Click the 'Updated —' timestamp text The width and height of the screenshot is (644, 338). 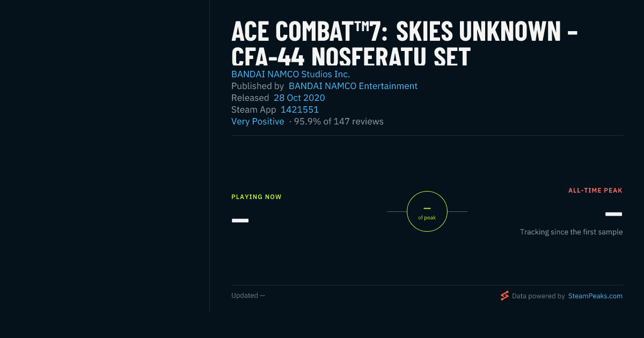248,296
